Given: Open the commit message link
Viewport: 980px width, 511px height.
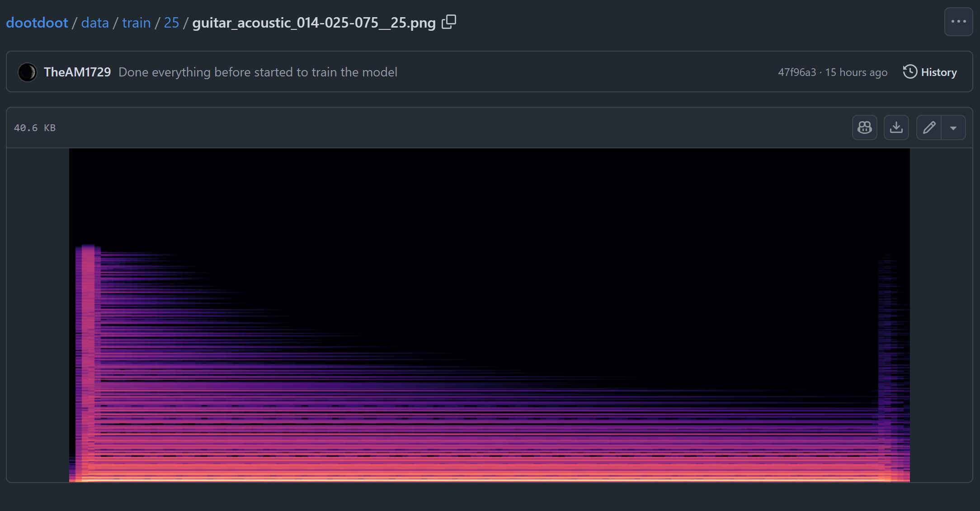Looking at the screenshot, I should 258,72.
